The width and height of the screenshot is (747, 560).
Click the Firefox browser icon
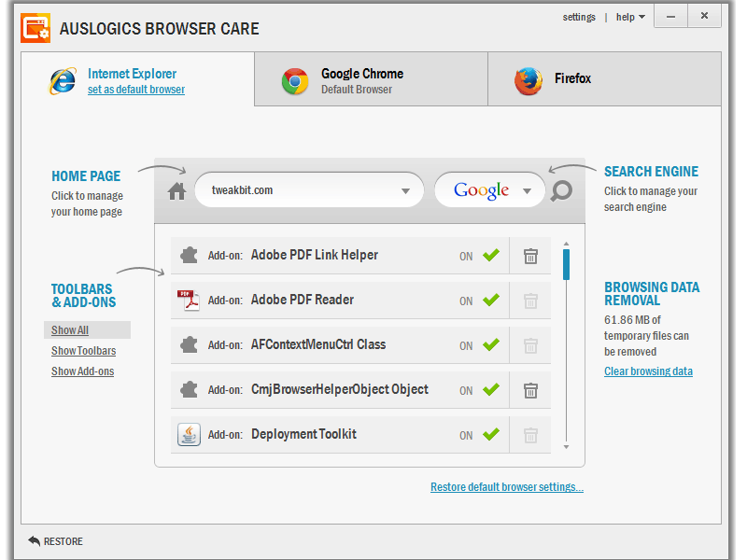(529, 81)
